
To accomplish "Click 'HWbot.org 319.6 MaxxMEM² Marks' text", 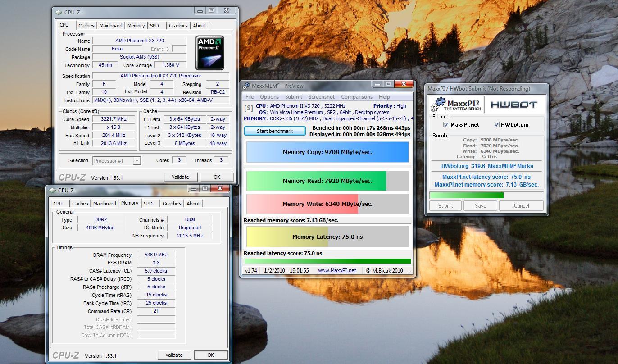I will (487, 166).
